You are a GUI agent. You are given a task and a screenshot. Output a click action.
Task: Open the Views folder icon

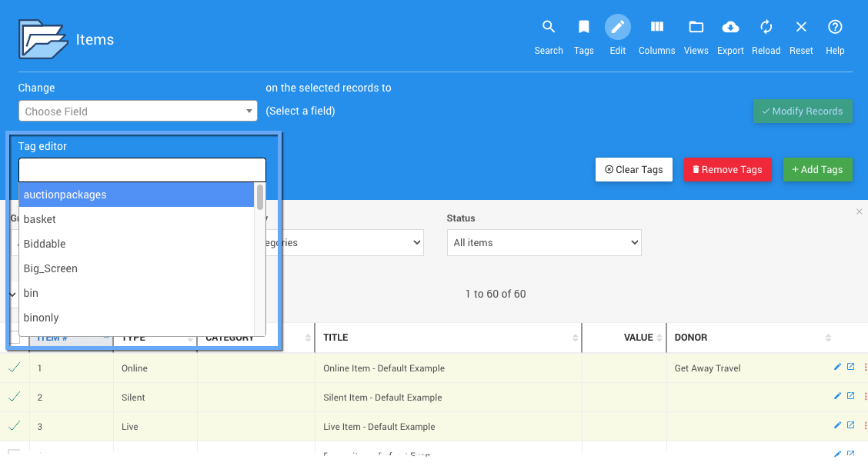pos(696,28)
